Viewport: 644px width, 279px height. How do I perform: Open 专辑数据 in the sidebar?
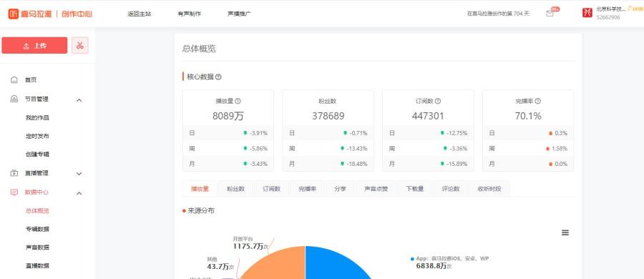pyautogui.click(x=37, y=229)
